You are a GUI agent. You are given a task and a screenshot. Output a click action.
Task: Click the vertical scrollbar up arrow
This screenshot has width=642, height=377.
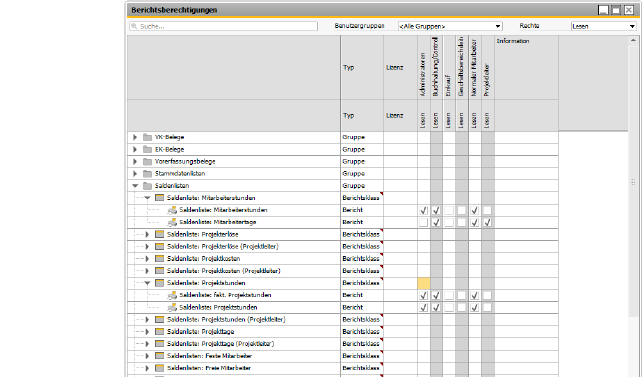pos(633,40)
